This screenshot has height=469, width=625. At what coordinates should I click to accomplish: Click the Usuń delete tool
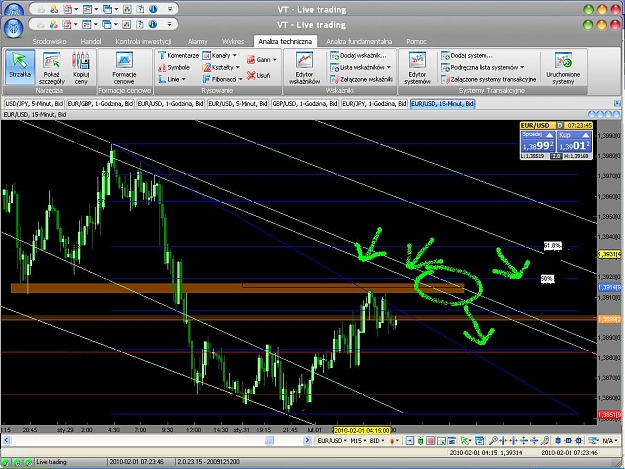[258, 75]
